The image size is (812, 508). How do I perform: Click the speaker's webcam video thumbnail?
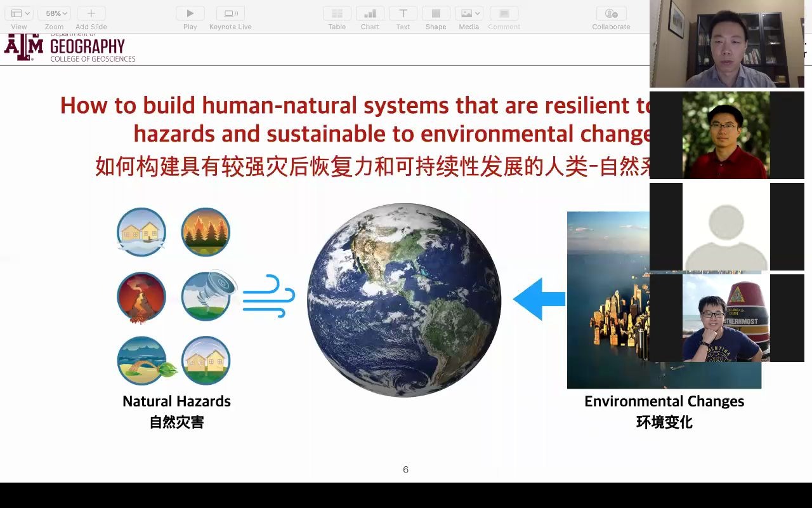click(x=726, y=43)
